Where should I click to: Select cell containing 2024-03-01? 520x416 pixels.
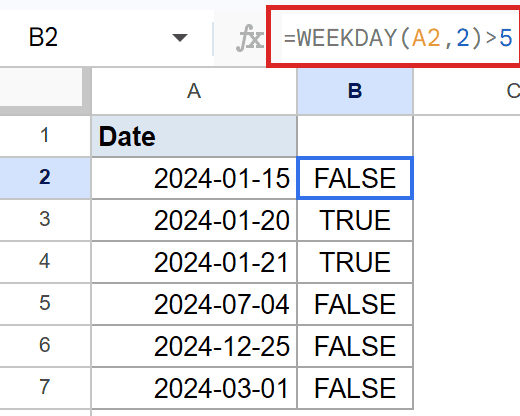(194, 388)
